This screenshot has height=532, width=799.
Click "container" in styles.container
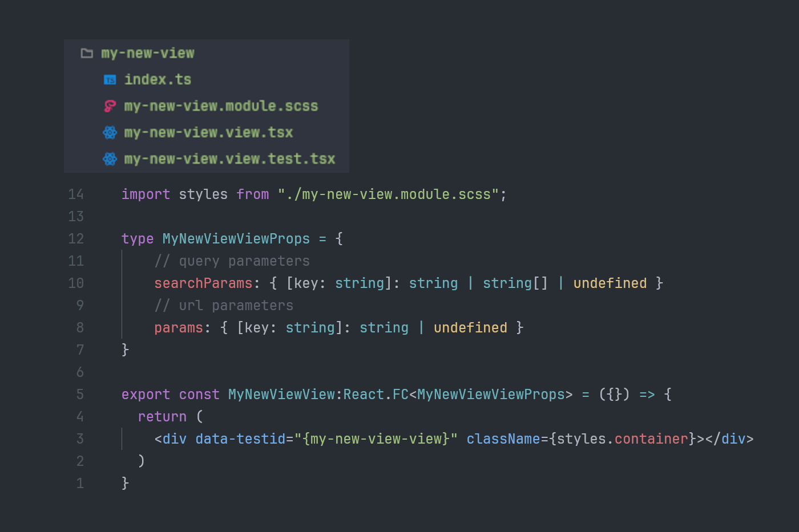pos(651,439)
